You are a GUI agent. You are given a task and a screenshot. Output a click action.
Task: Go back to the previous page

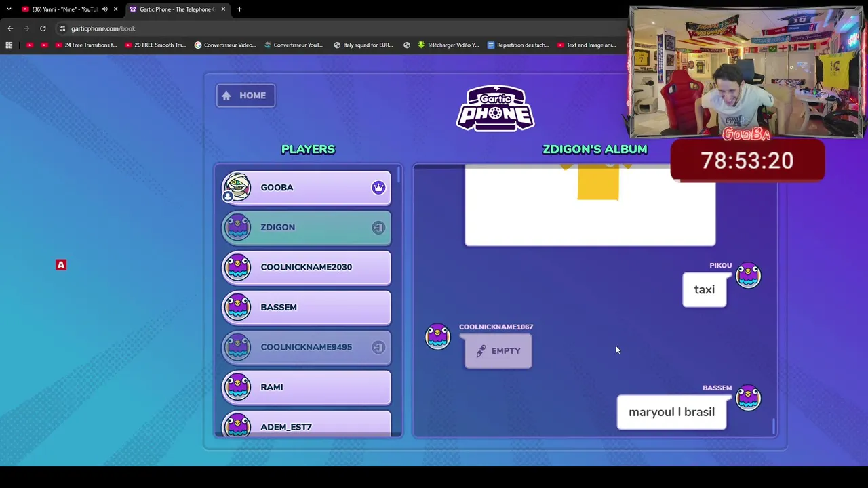coord(10,28)
